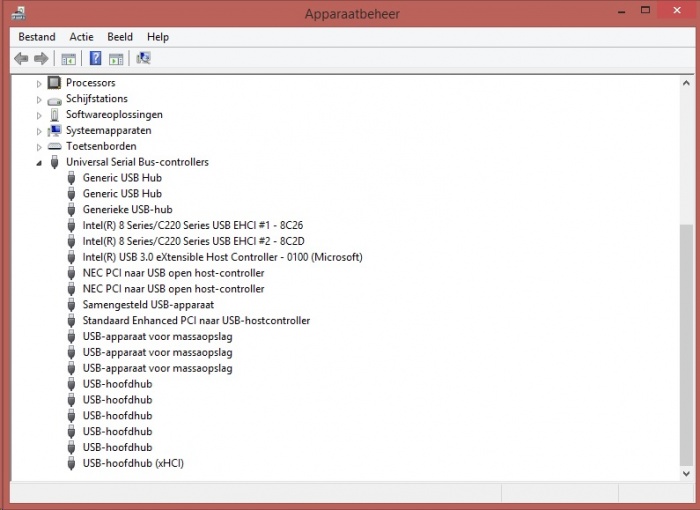Expand the Toetsenborden node
Viewport: 700px width, 510px height.
(x=39, y=147)
